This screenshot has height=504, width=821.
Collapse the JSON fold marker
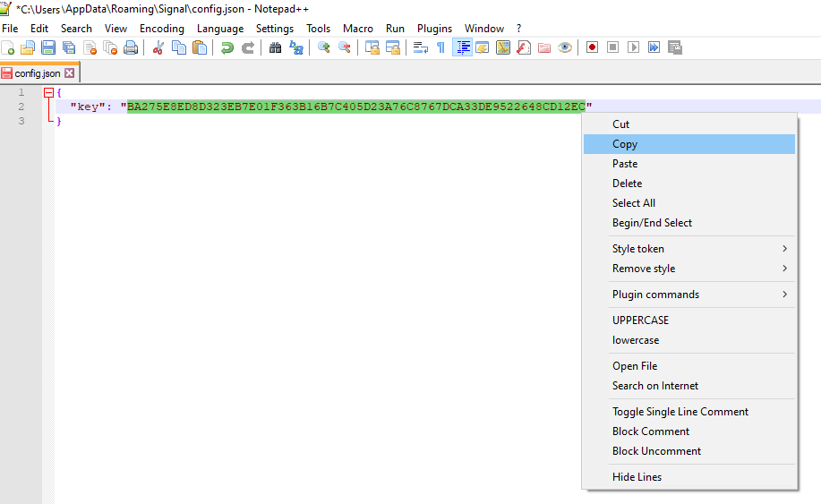click(x=48, y=92)
